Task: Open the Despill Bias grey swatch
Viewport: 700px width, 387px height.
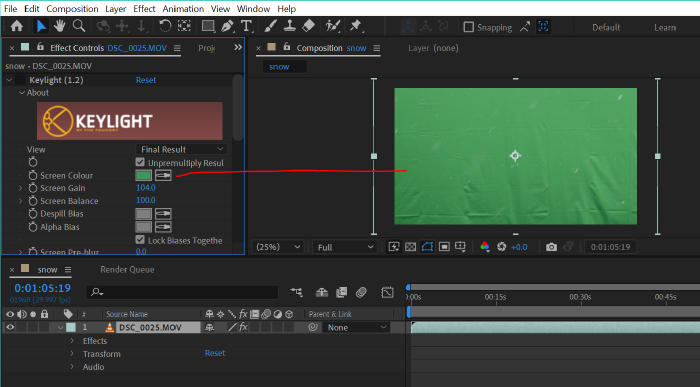Action: (143, 214)
